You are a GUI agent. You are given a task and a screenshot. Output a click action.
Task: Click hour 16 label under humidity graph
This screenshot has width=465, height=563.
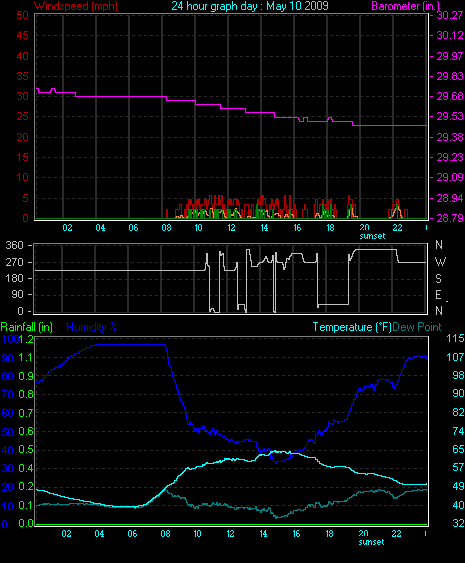296,534
